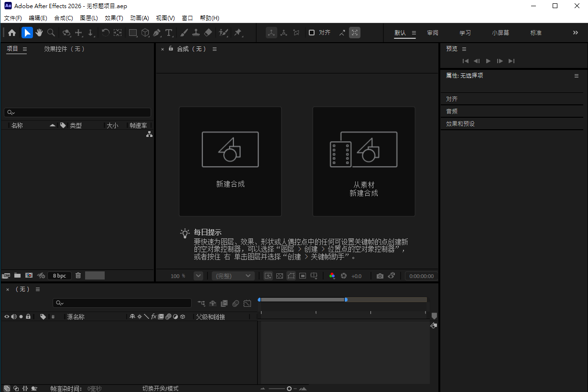Expand the 效果和预设 panel

[460, 123]
